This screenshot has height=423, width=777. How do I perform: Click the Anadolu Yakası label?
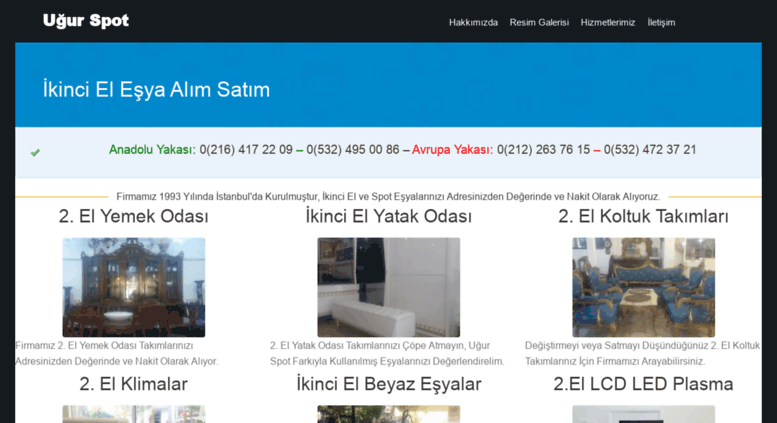pos(152,150)
